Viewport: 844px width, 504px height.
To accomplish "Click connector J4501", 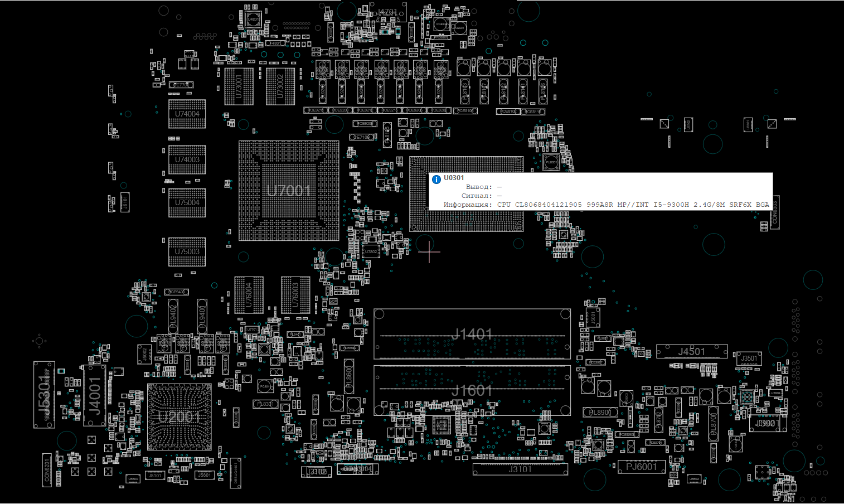I will [691, 351].
